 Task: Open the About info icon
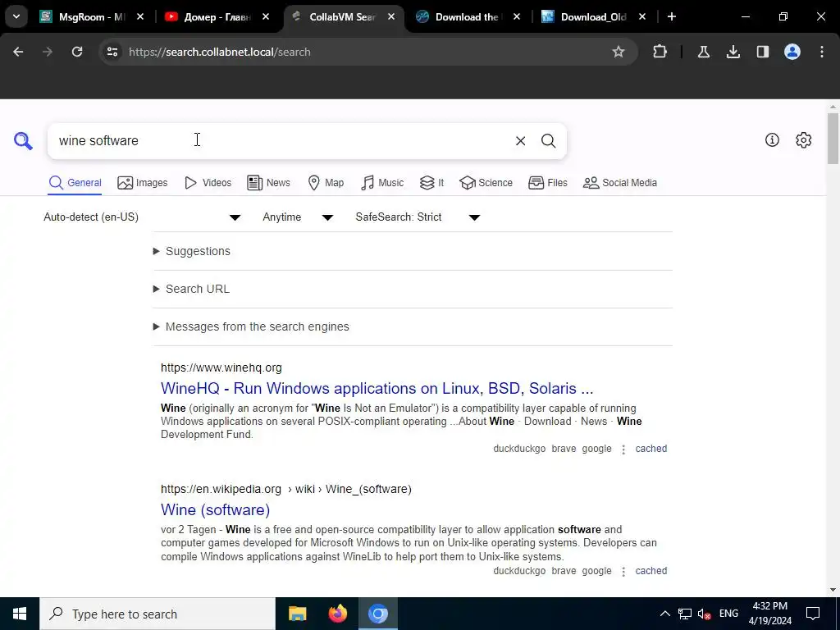click(x=772, y=140)
